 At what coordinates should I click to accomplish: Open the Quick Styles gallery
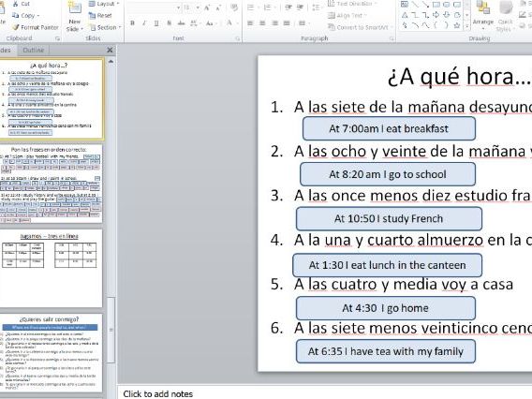505,16
